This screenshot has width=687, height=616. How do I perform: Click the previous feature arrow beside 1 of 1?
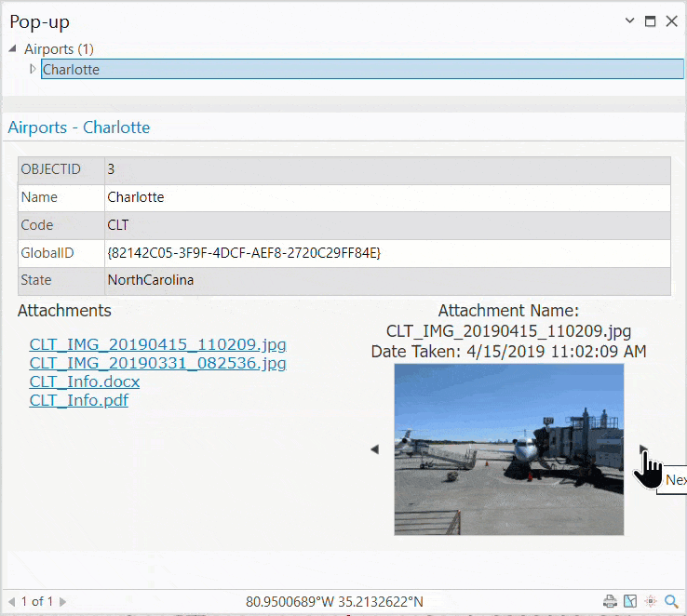point(12,601)
